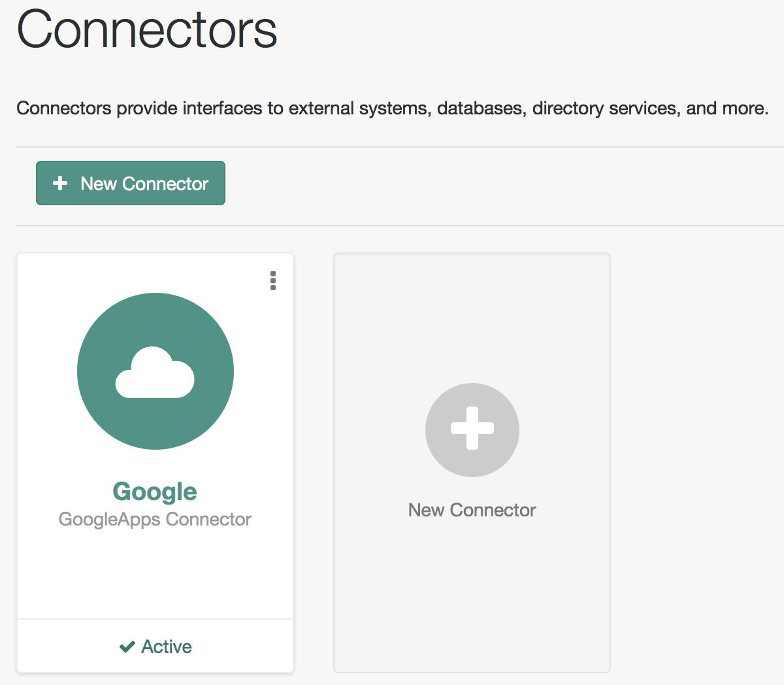
Task: Open the Google connector by its title
Action: [155, 492]
